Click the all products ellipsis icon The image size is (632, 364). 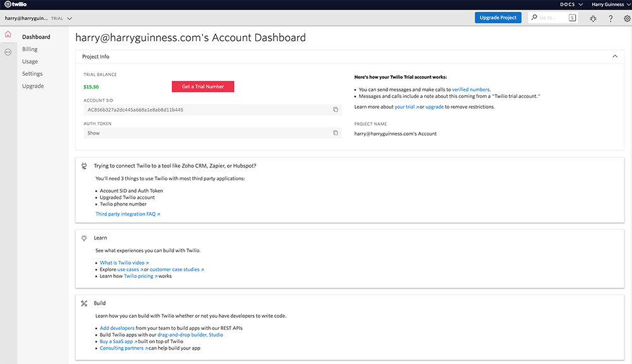point(8,52)
